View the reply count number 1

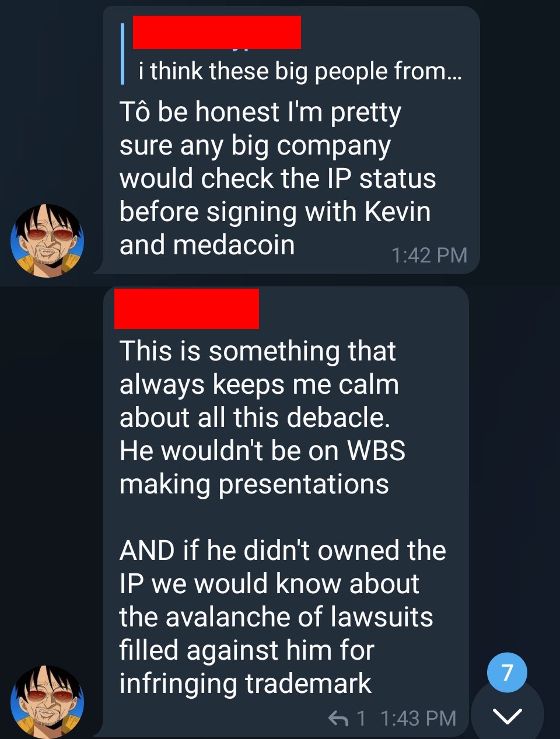coord(361,718)
